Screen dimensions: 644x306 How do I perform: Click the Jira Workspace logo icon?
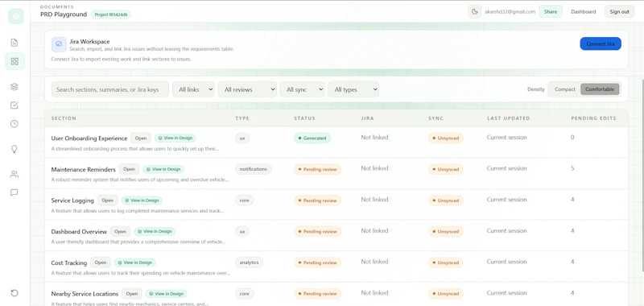click(59, 44)
